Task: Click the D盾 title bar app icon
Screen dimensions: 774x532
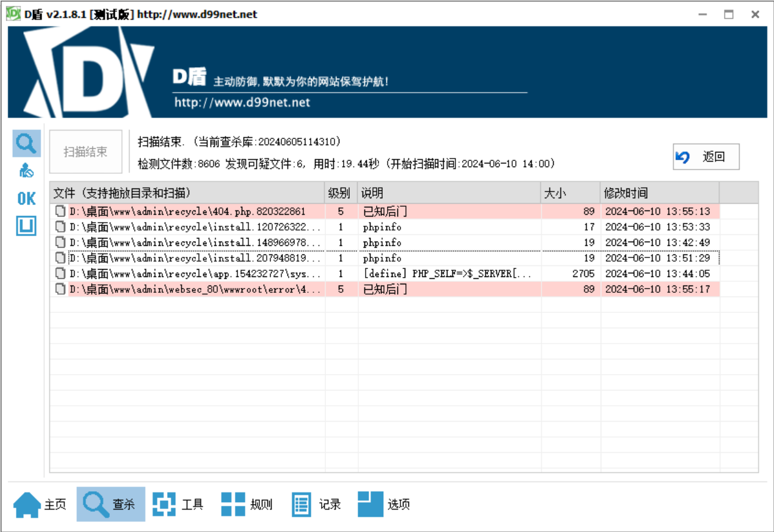Action: click(13, 13)
